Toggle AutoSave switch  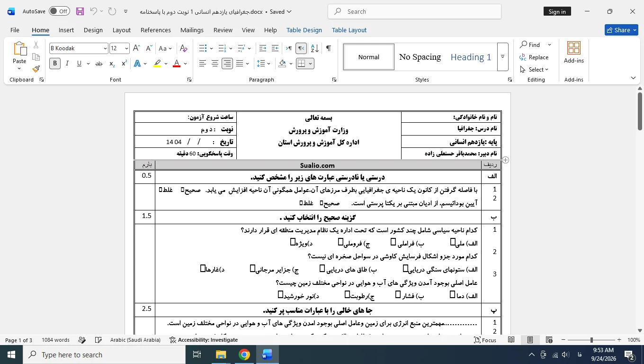59,11
